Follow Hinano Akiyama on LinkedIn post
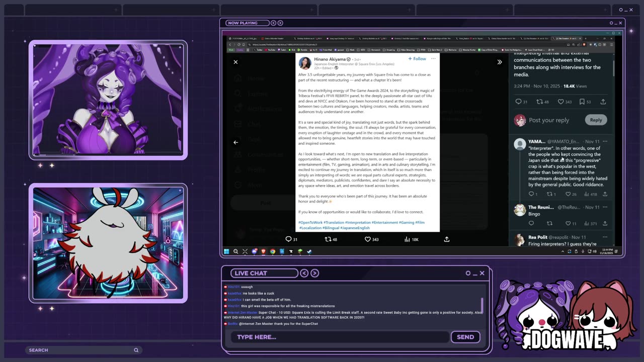 click(x=417, y=59)
